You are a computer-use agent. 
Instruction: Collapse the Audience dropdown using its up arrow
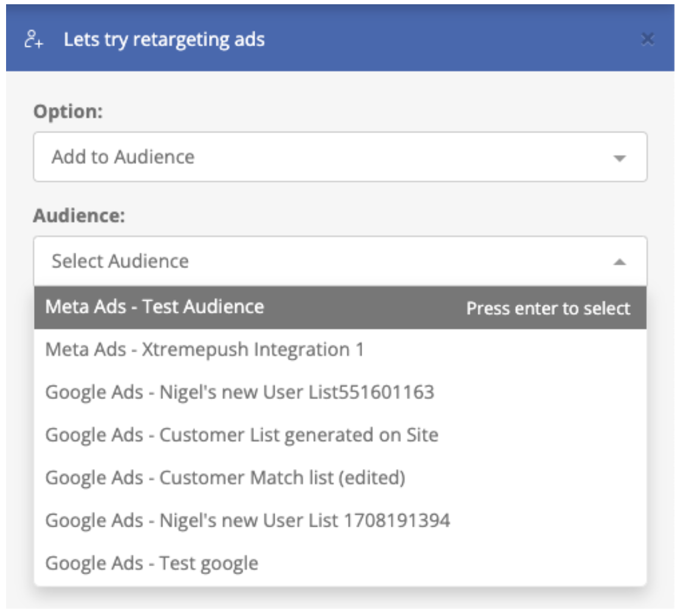coord(619,262)
